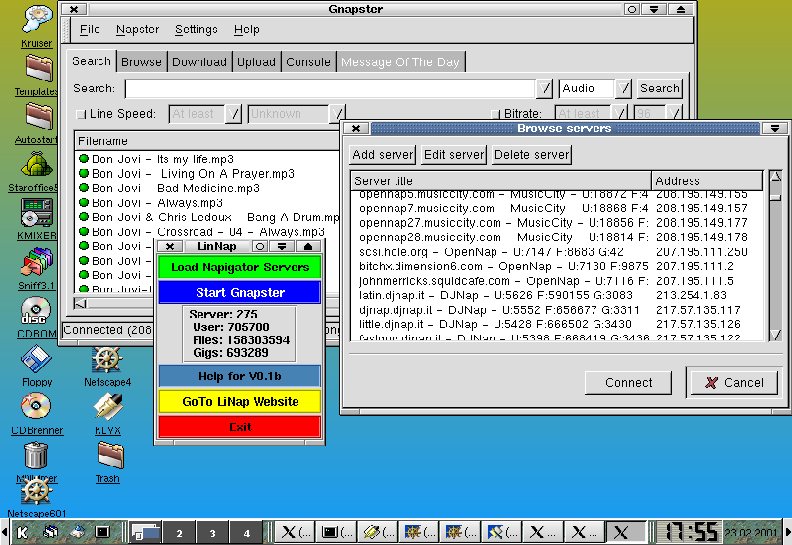Click the blue Start Gnapster button
This screenshot has height=545, width=792.
(239, 292)
